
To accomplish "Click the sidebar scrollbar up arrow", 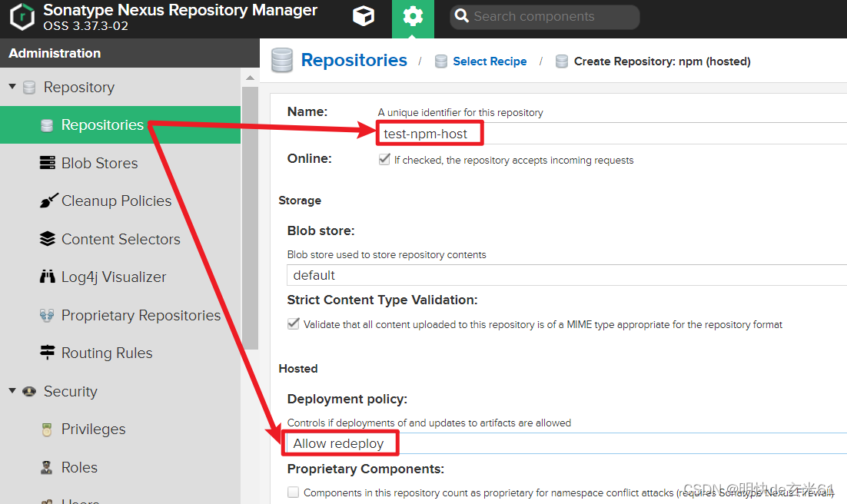I will coord(250,78).
